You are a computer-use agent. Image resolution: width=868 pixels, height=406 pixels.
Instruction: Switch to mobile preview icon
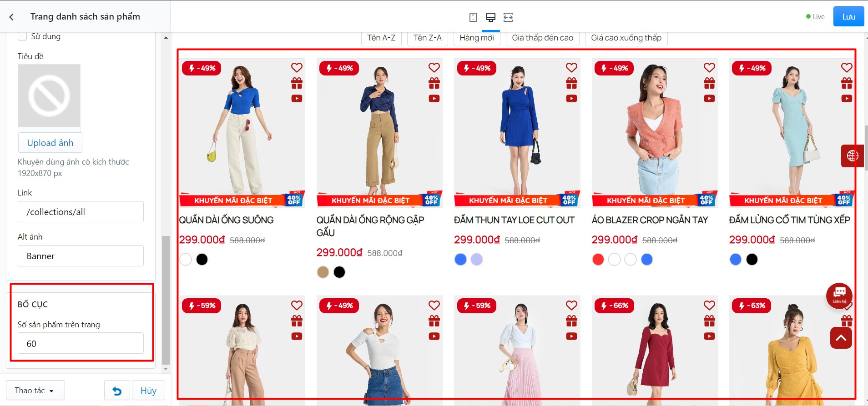[x=473, y=17]
